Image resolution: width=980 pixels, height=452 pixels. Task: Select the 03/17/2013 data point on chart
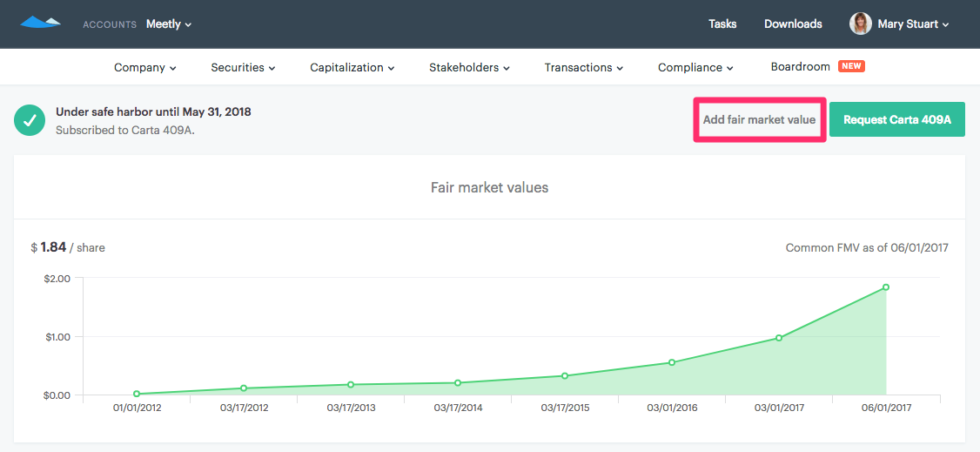(x=351, y=384)
